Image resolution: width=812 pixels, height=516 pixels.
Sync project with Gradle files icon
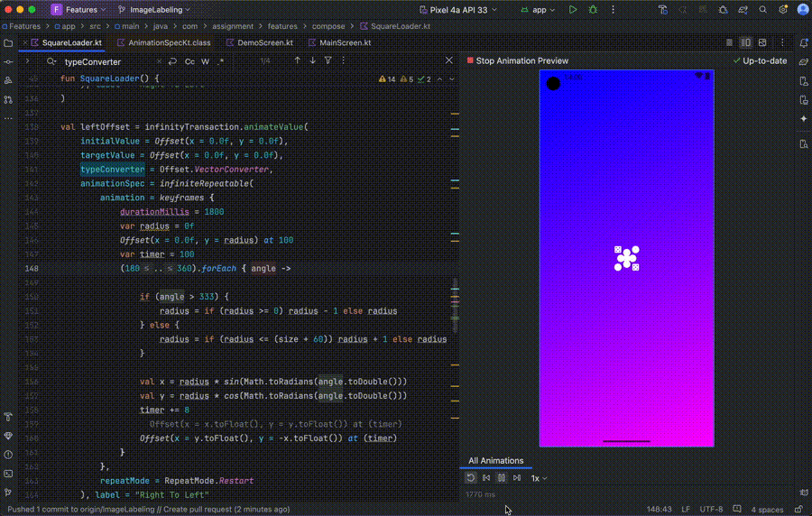pyautogui.click(x=743, y=9)
